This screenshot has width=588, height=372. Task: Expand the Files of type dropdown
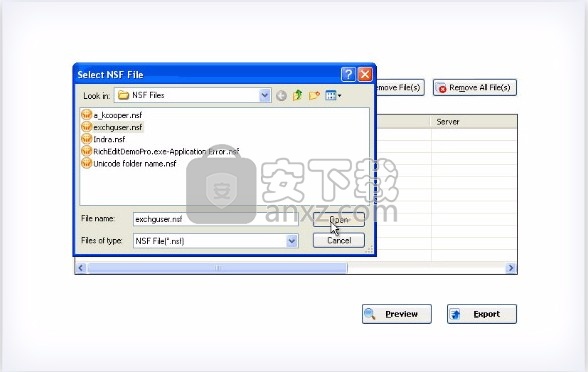[x=292, y=241]
